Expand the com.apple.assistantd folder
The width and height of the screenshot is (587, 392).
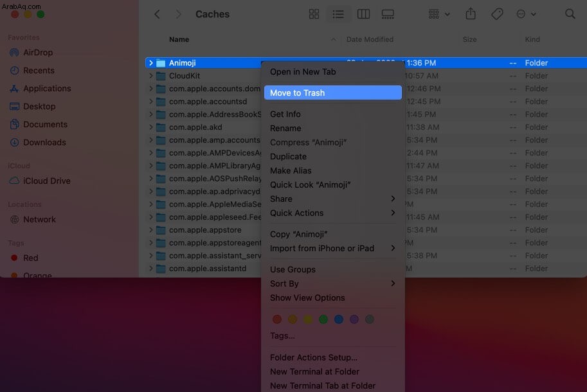150,268
